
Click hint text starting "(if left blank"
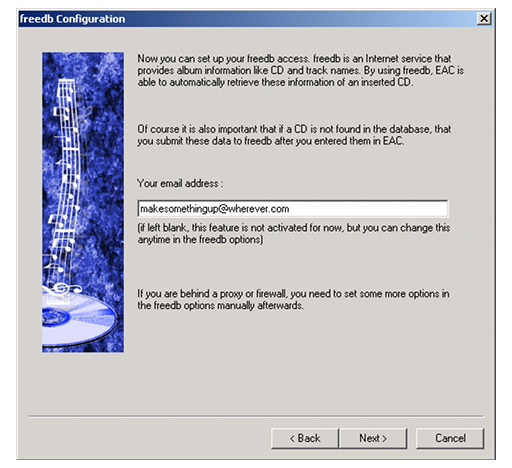pyautogui.click(x=294, y=234)
